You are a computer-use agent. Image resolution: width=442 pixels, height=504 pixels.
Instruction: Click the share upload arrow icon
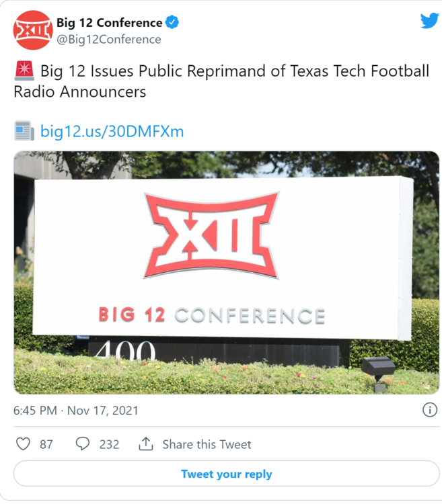(145, 444)
